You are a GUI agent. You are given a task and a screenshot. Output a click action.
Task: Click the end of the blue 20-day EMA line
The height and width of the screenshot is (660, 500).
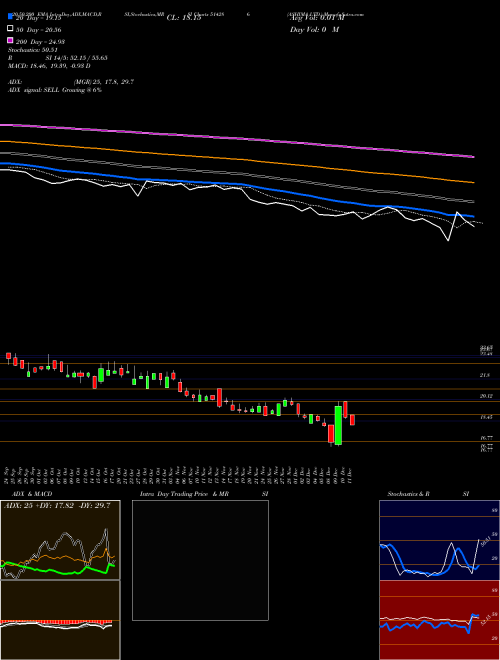[472, 216]
